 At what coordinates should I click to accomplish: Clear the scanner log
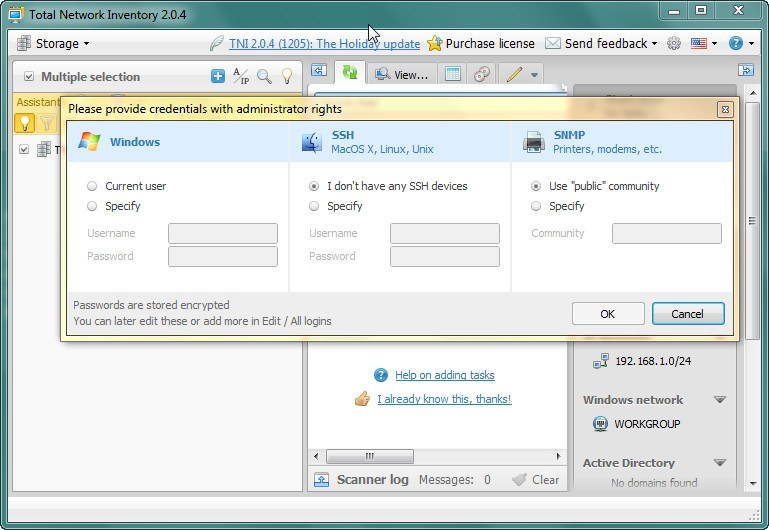[x=536, y=480]
